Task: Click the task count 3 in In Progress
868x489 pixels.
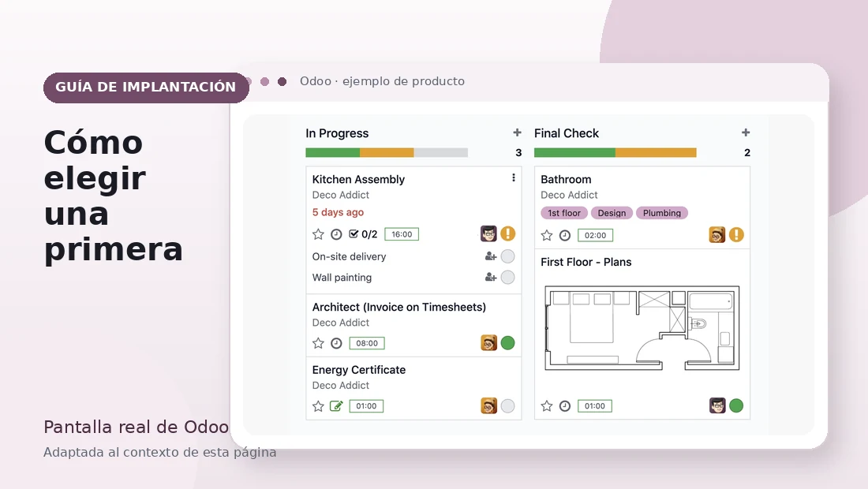Action: [518, 153]
